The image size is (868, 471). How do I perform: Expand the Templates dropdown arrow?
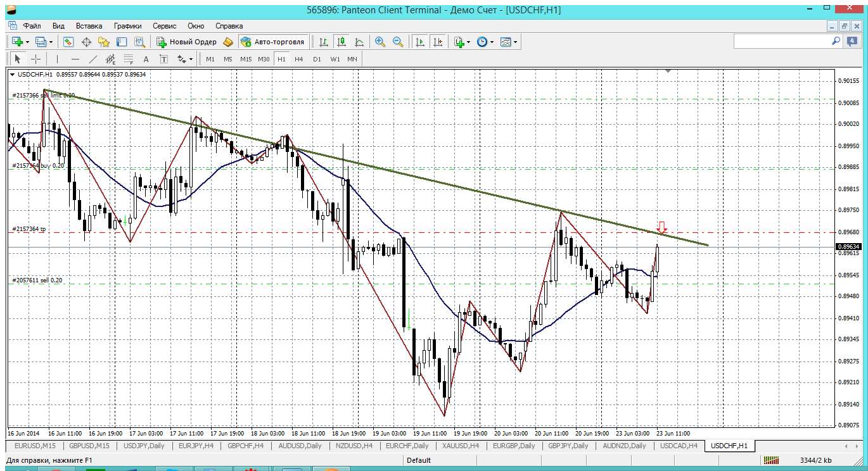pos(516,42)
